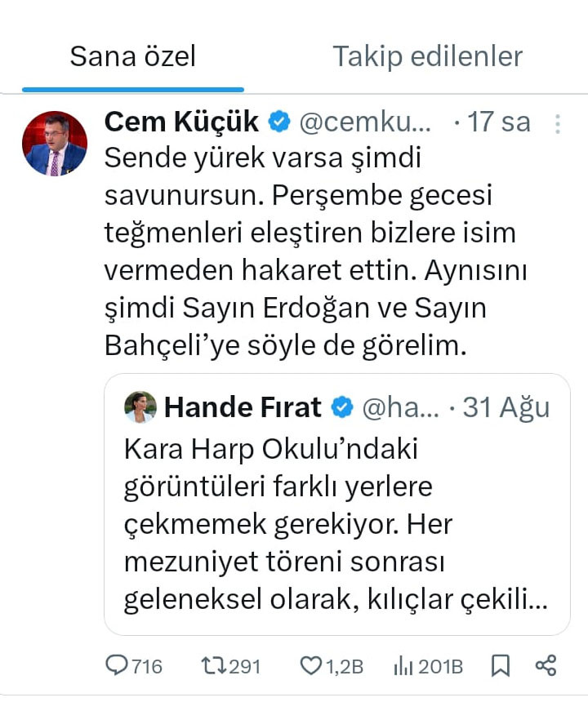Open Cem Küçük's profile picture

tap(55, 144)
